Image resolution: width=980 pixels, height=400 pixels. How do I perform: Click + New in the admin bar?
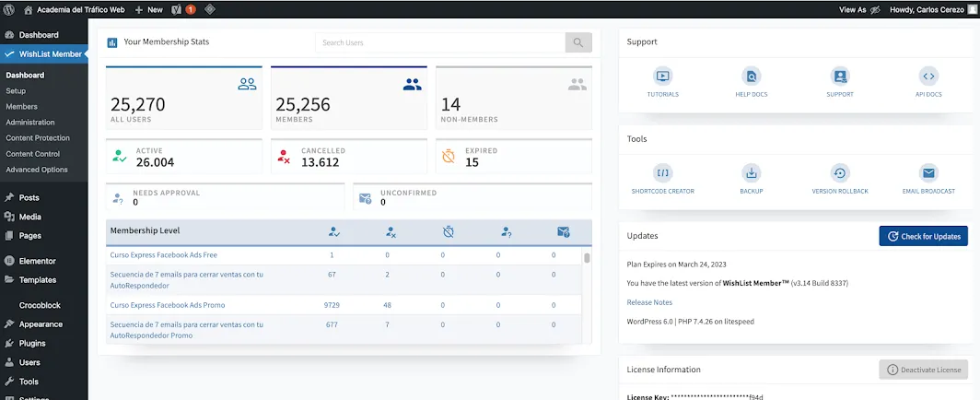149,9
